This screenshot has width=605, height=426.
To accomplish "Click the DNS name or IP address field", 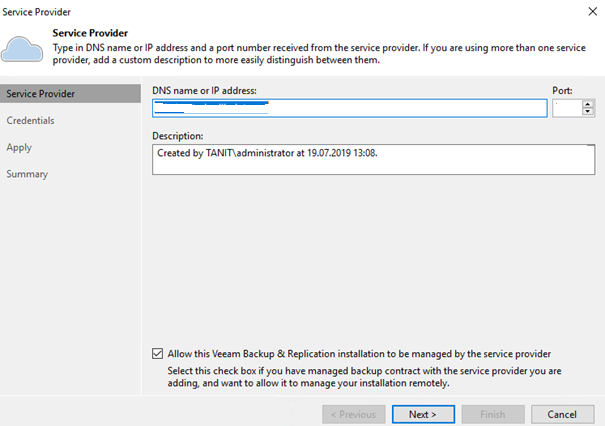I will click(x=350, y=108).
